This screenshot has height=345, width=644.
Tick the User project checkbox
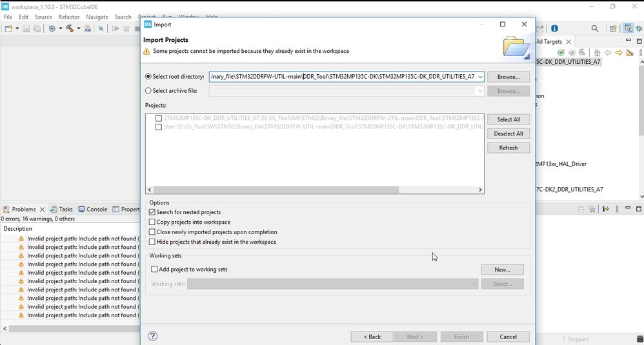coord(159,127)
